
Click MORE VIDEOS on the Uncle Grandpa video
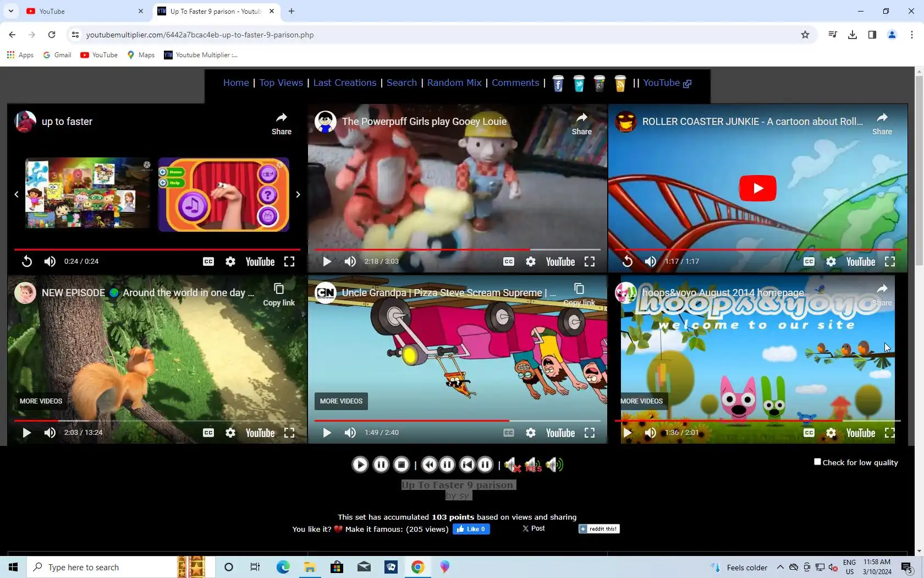[x=341, y=401]
